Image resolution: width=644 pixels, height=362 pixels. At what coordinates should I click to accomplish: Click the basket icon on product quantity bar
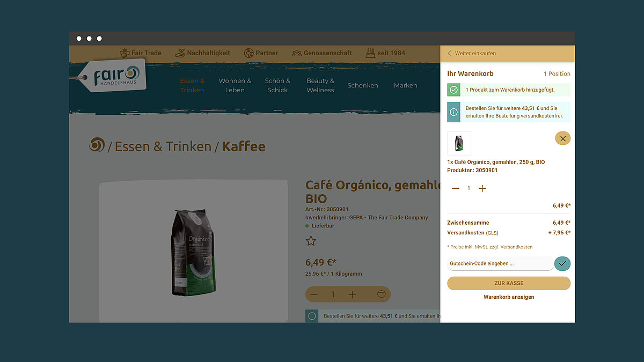(381, 294)
